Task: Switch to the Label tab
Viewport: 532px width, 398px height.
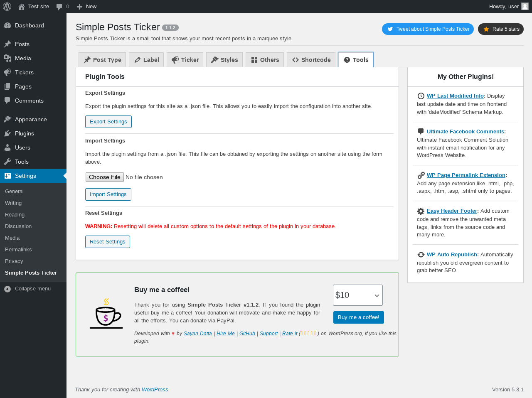Action: pyautogui.click(x=146, y=60)
